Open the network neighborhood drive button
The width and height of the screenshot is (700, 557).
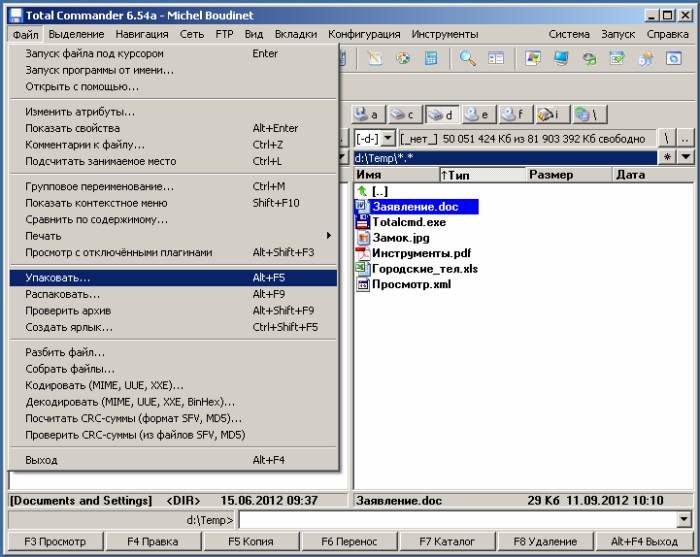tap(588, 115)
